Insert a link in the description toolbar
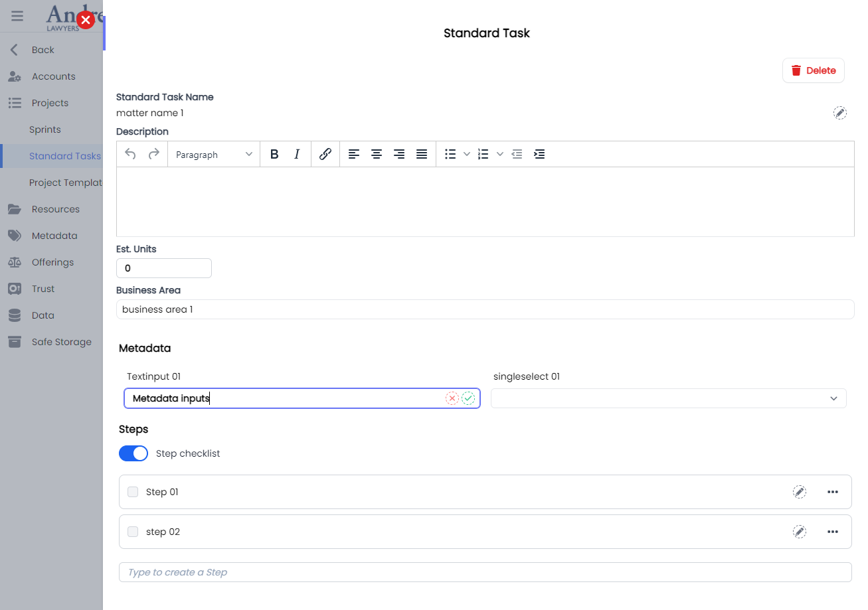 coord(325,154)
